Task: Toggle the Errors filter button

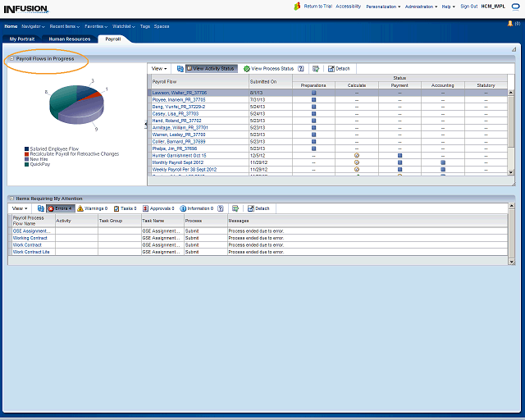Action: click(61, 208)
